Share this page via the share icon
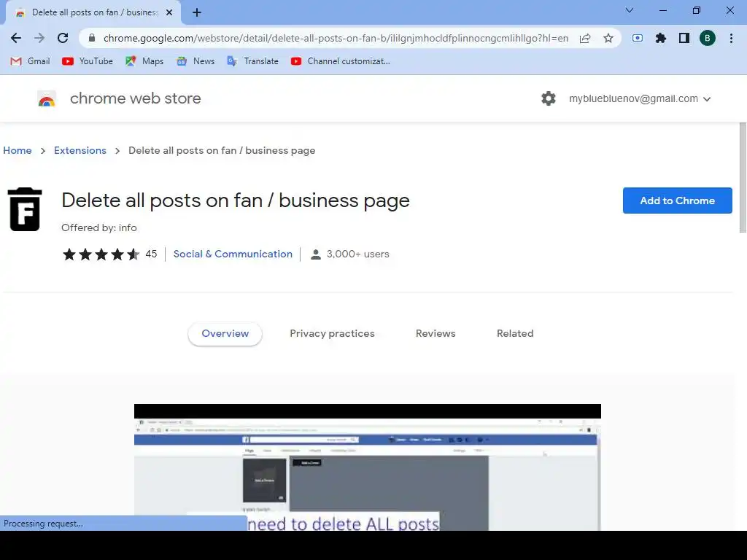The height and width of the screenshot is (560, 747). 585,38
